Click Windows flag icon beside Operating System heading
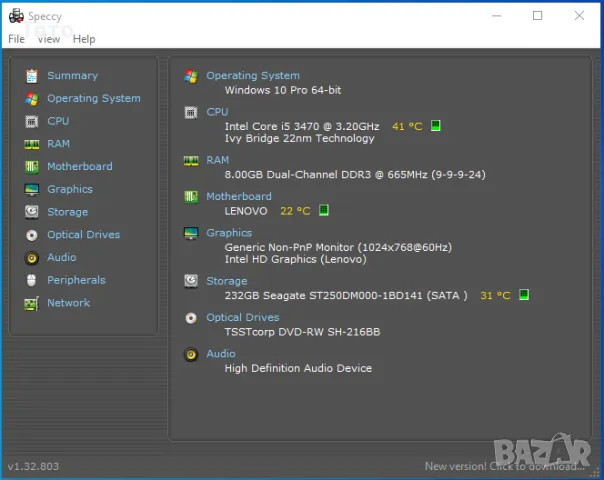Screen dimensions: 604x480 point(191,76)
